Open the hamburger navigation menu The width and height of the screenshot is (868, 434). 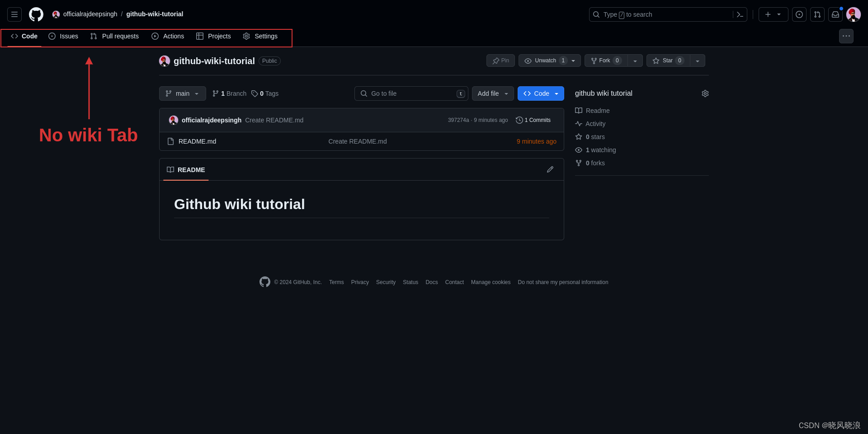(14, 14)
